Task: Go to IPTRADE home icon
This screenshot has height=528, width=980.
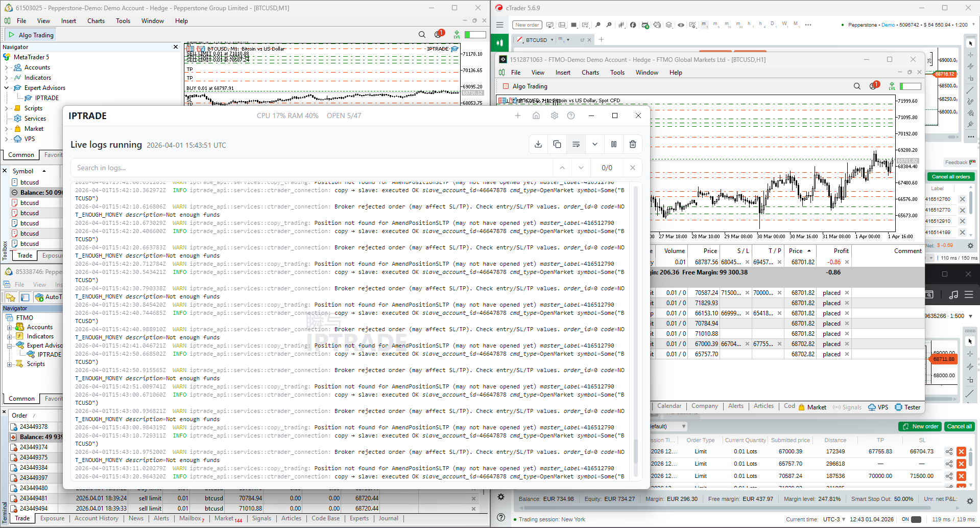Action: [536, 116]
